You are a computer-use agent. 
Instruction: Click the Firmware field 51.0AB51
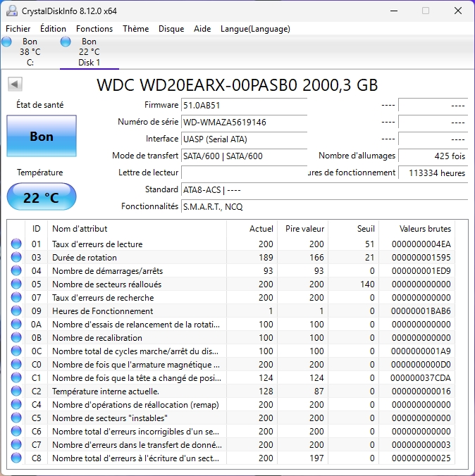(244, 106)
